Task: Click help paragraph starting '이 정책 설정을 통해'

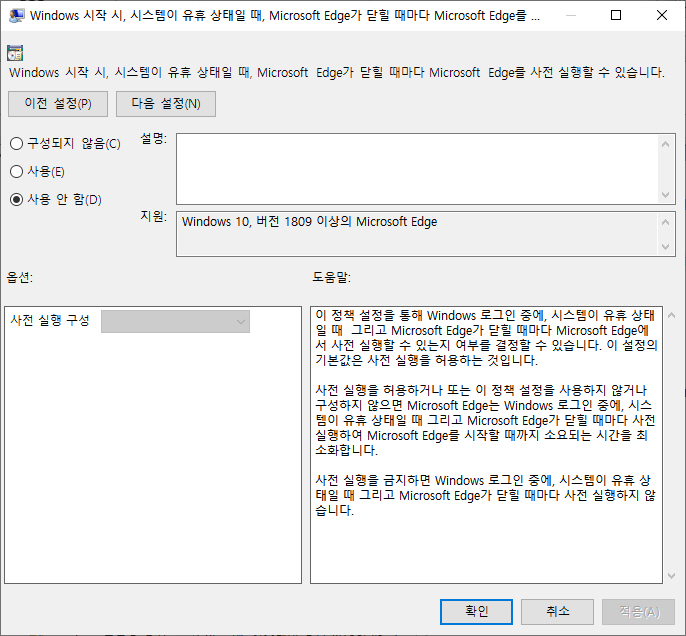Action: click(x=486, y=338)
